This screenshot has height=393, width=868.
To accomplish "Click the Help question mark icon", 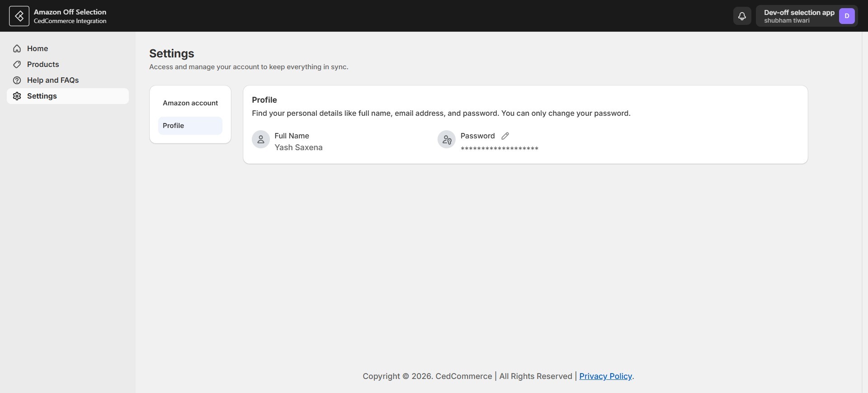I will coord(17,80).
